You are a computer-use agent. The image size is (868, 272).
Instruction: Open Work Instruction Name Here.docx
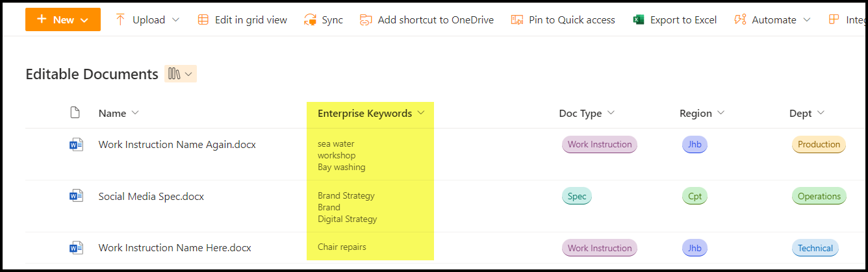point(174,248)
